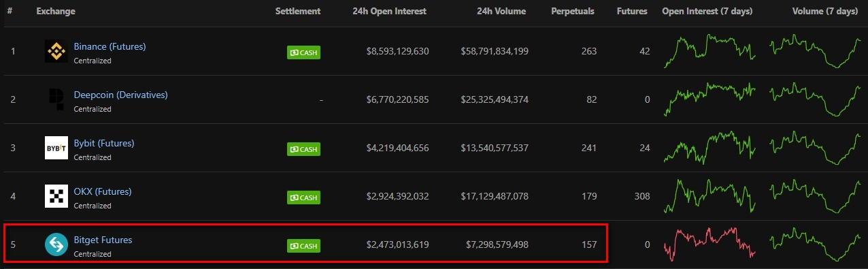Open the OKX (Futures) exchange link
868x269 pixels.
click(103, 191)
